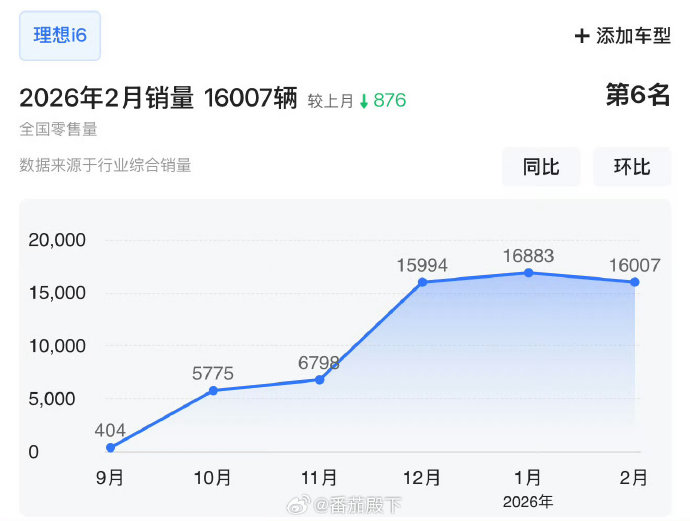This screenshot has height=521, width=690.
Task: Click the 2月 axis label
Action: tap(634, 477)
